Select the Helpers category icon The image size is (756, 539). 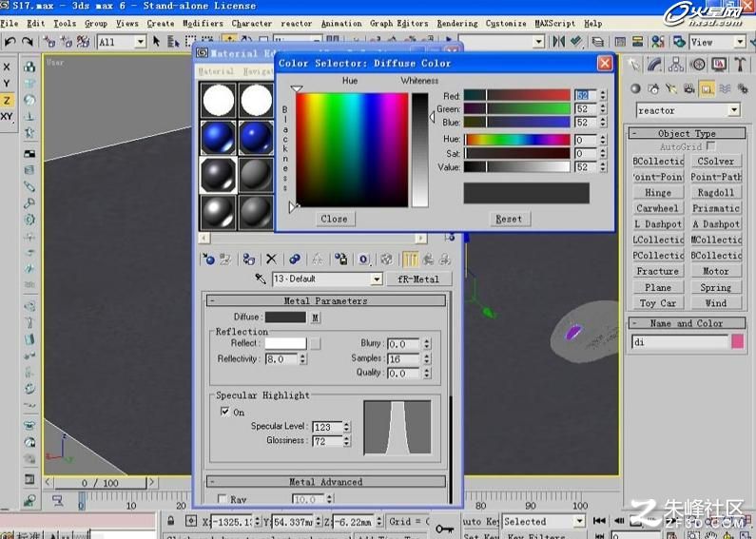[x=707, y=88]
